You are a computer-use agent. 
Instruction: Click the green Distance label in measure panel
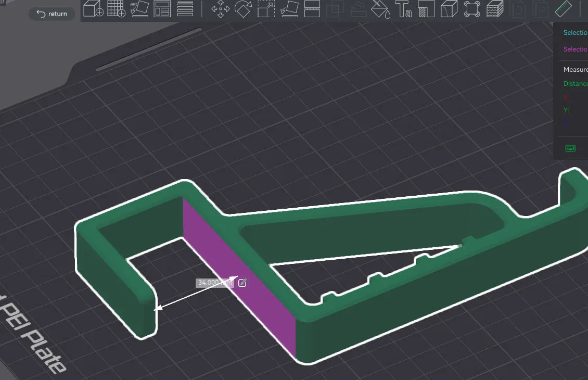(575, 84)
